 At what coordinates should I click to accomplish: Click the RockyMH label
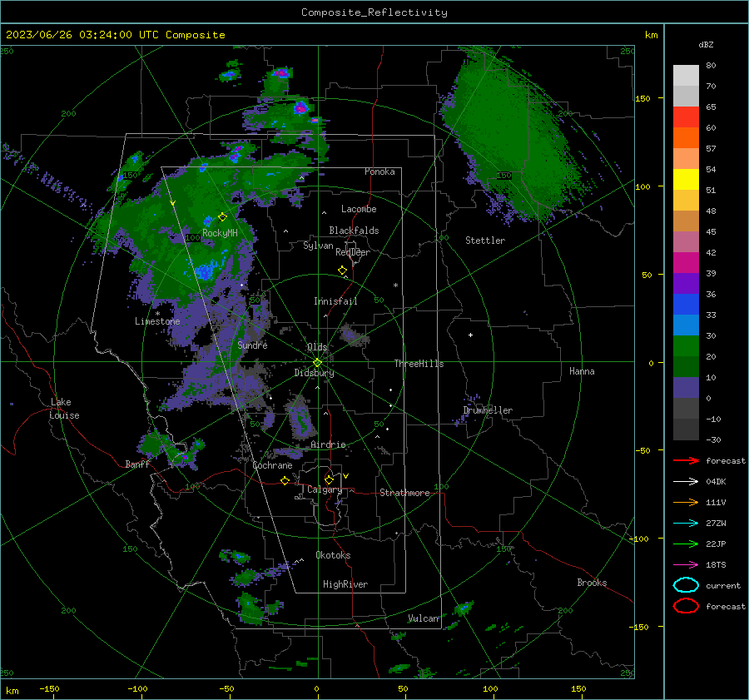[x=220, y=233]
